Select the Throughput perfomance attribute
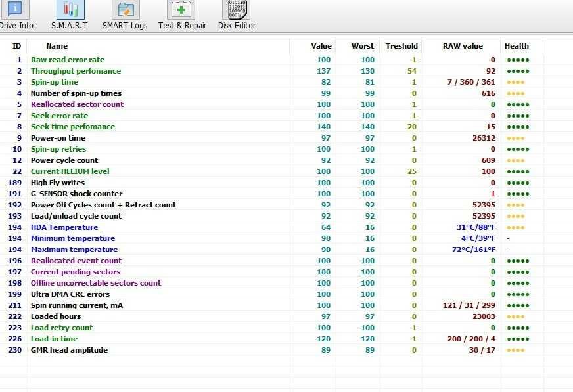This screenshot has height=392, width=573. (76, 71)
